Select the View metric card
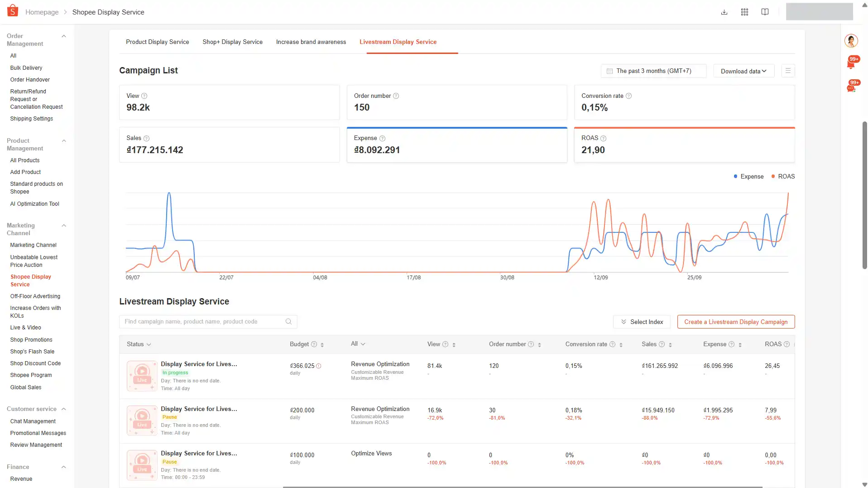The width and height of the screenshot is (868, 488). pyautogui.click(x=229, y=102)
